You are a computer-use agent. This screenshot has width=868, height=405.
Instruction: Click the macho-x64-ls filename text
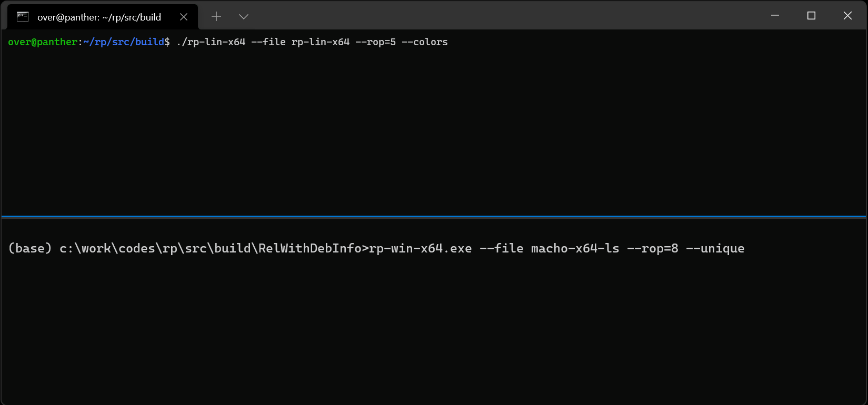(x=575, y=248)
